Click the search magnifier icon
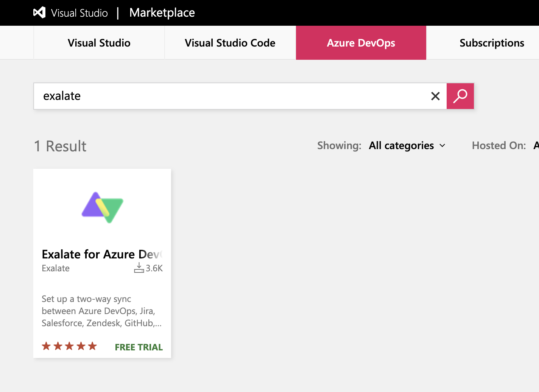The image size is (539, 392). pos(460,96)
